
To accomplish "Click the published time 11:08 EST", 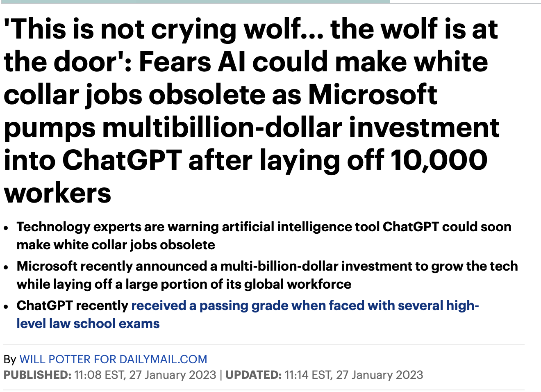I will click(x=99, y=375).
